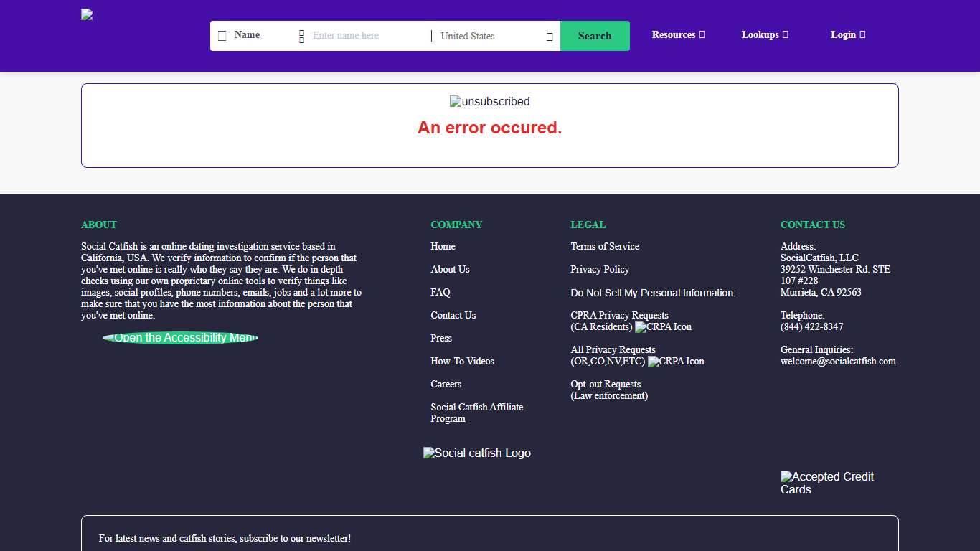The height and width of the screenshot is (551, 980).
Task: Click the unsubscribed image above error message
Action: pyautogui.click(x=489, y=102)
